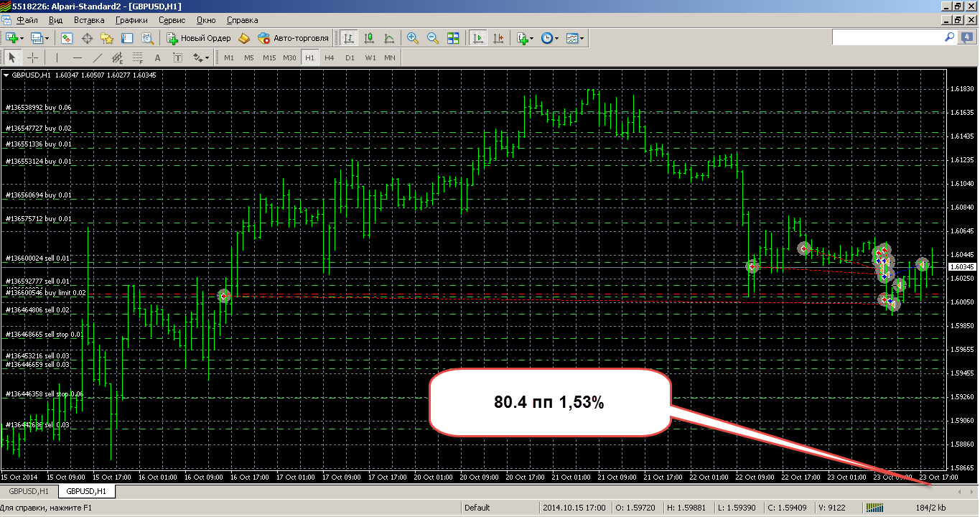Select the M1 timeframe
This screenshot has height=517, width=980.
[229, 57]
